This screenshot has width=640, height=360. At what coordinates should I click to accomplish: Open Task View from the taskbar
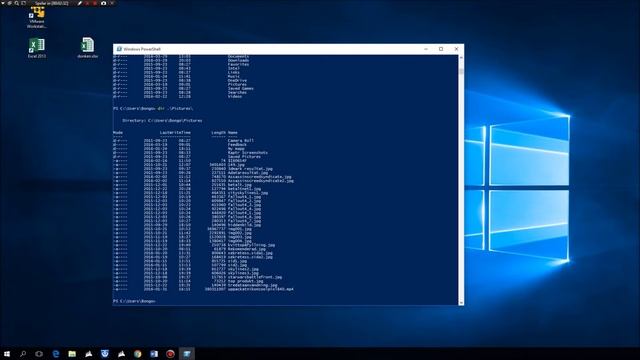click(39, 354)
